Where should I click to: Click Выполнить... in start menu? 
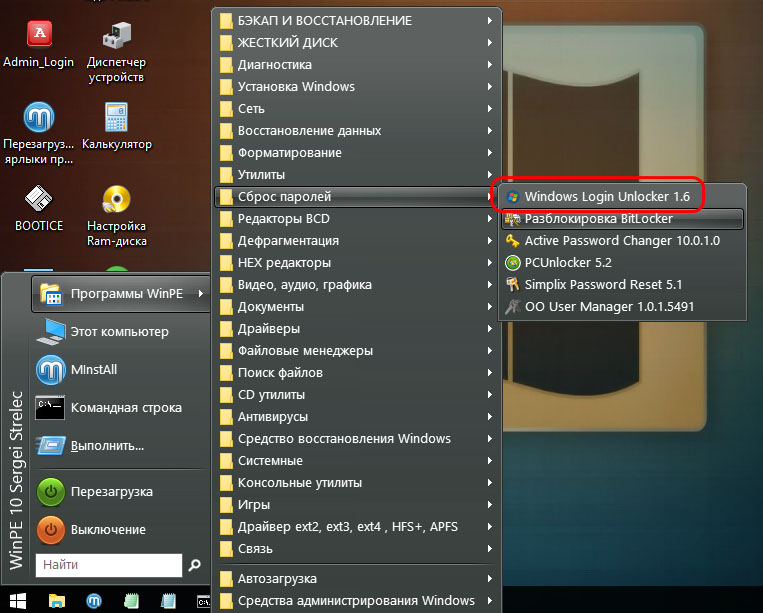pyautogui.click(x=121, y=446)
